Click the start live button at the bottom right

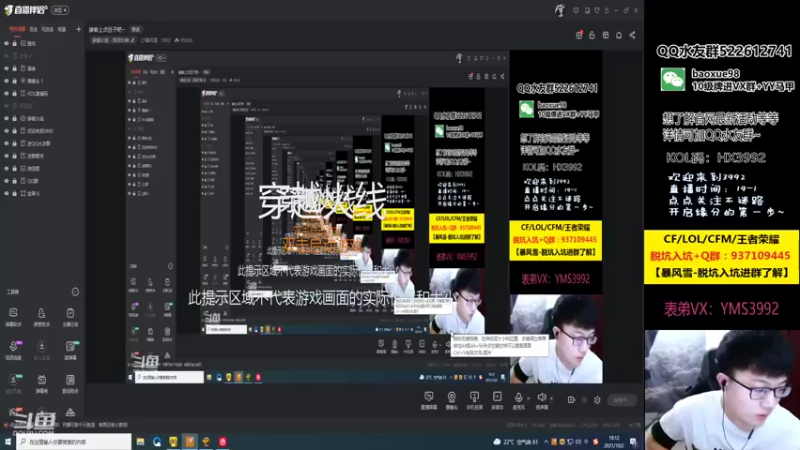[x=622, y=400]
